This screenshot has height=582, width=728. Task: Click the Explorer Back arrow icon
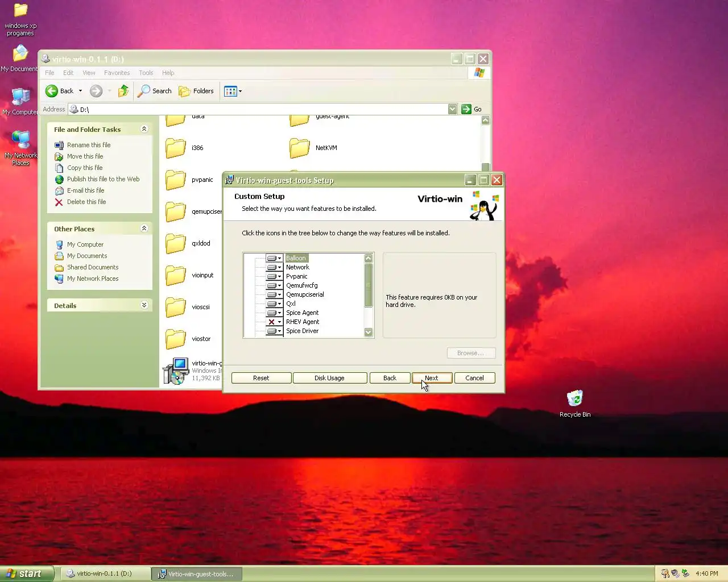(52, 91)
